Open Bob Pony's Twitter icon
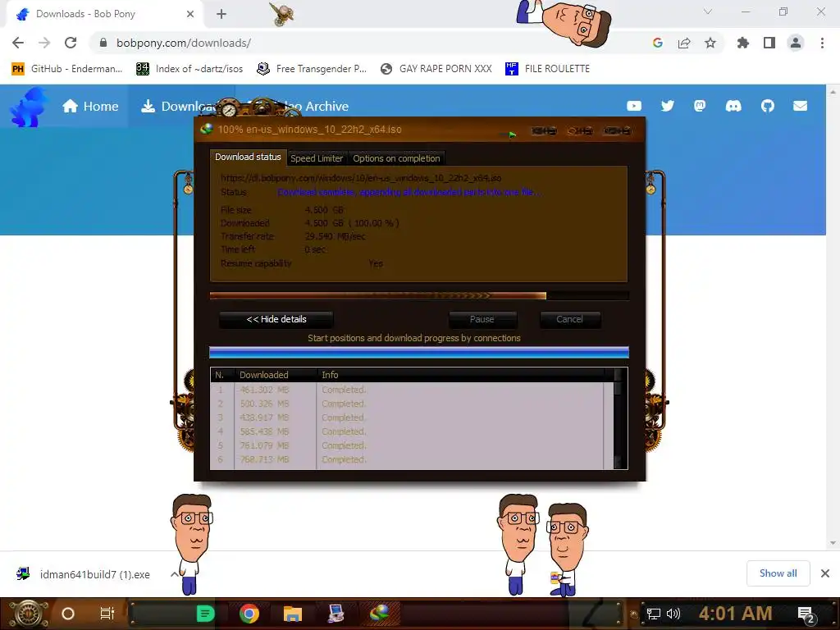Viewport: 840px width, 630px height. point(668,106)
